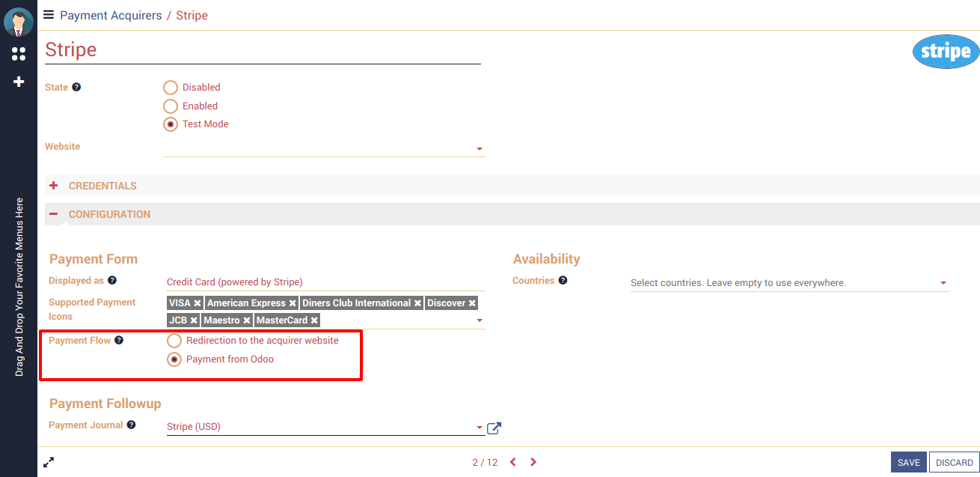The image size is (980, 477).
Task: Click the plus icon in sidebar
Action: click(19, 81)
